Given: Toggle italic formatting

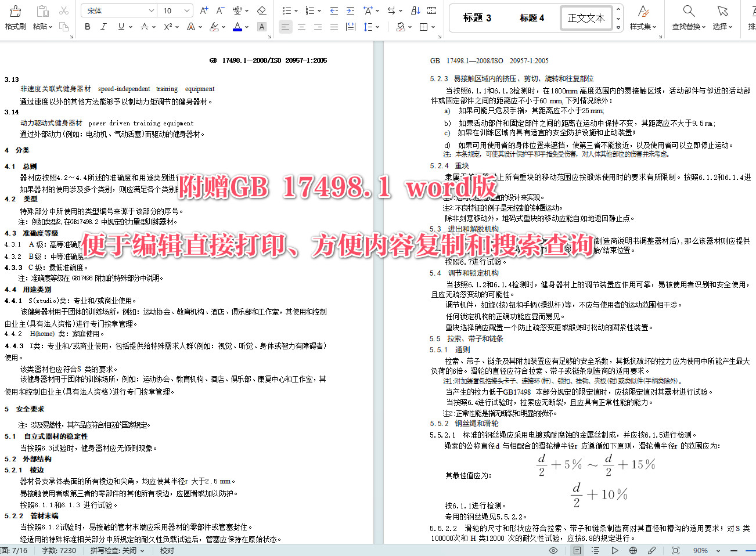Looking at the screenshot, I should 105,27.
